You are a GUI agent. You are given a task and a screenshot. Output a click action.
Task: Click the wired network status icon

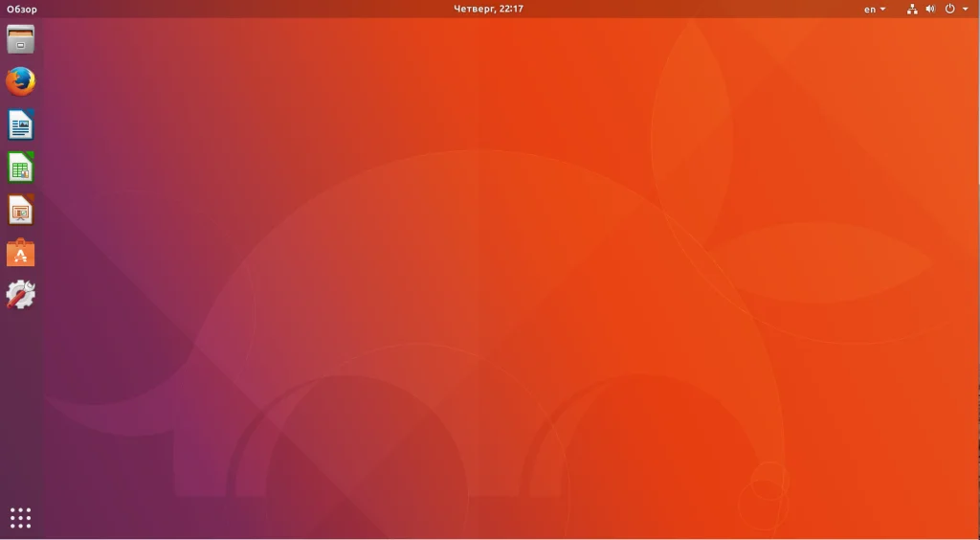point(912,9)
